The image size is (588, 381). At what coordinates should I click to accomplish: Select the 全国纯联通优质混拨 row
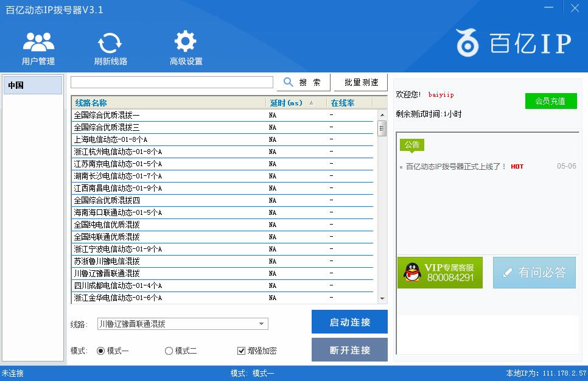[222, 237]
